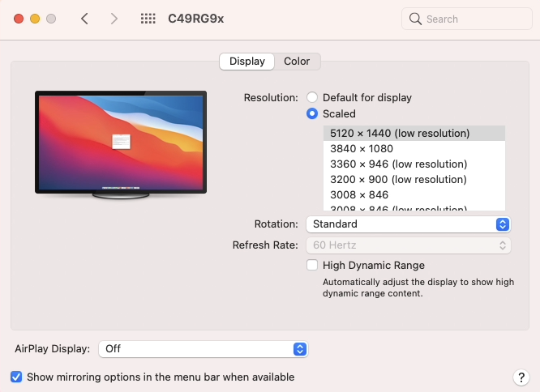
Task: Click the magnifying glass search icon
Action: [x=415, y=19]
